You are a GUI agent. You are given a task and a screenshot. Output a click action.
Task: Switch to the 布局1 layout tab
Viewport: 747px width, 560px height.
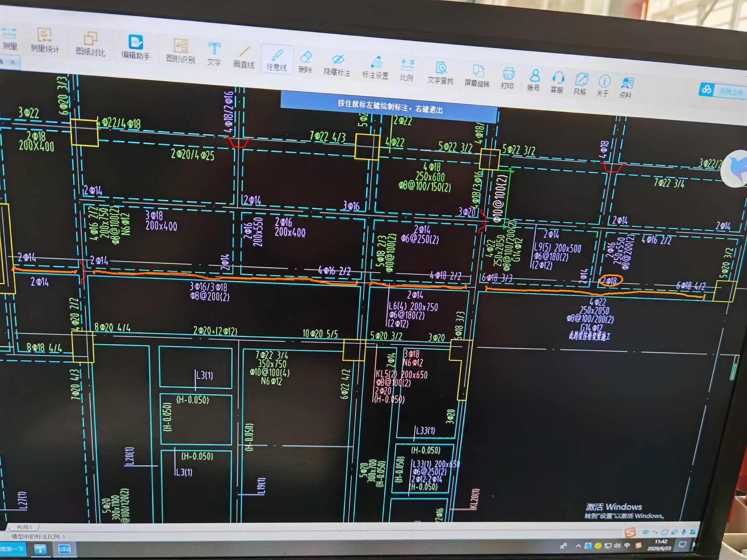pyautogui.click(x=25, y=527)
